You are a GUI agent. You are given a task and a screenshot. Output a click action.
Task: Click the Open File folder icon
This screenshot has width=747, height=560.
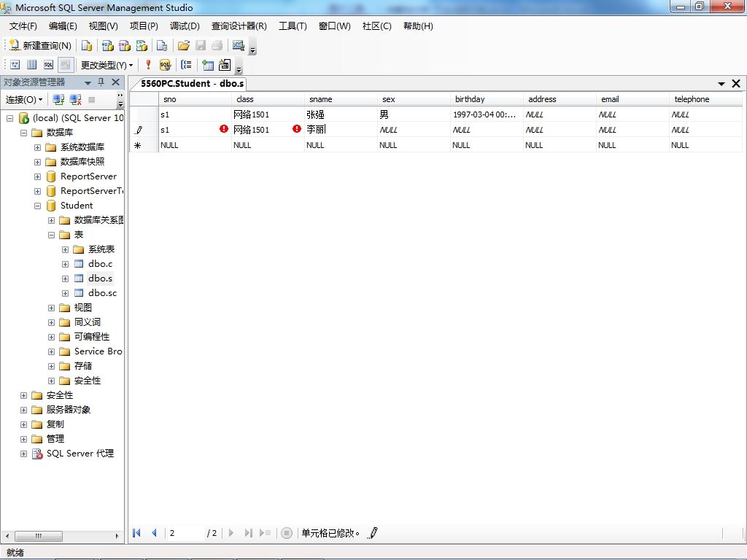[x=183, y=45]
